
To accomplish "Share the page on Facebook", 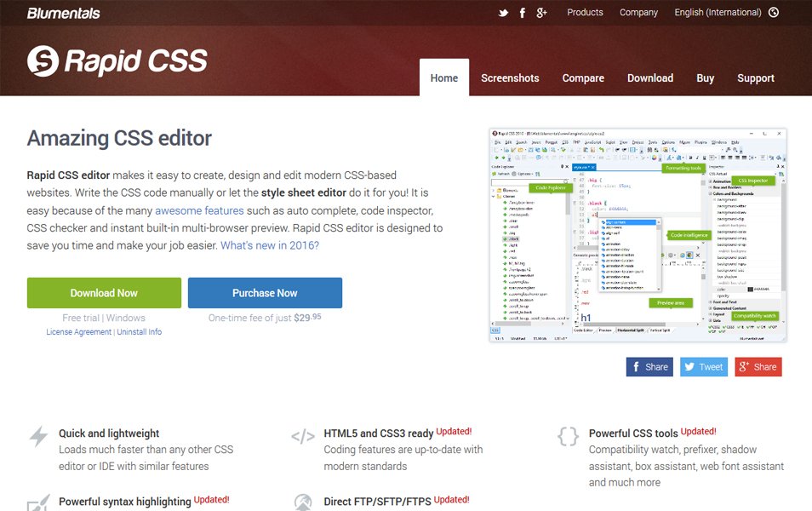I will [649, 367].
